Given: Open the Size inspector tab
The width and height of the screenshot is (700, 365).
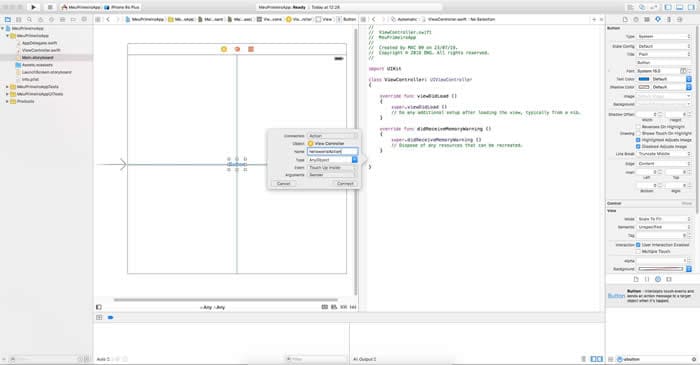Looking at the screenshot, I should coord(669,20).
